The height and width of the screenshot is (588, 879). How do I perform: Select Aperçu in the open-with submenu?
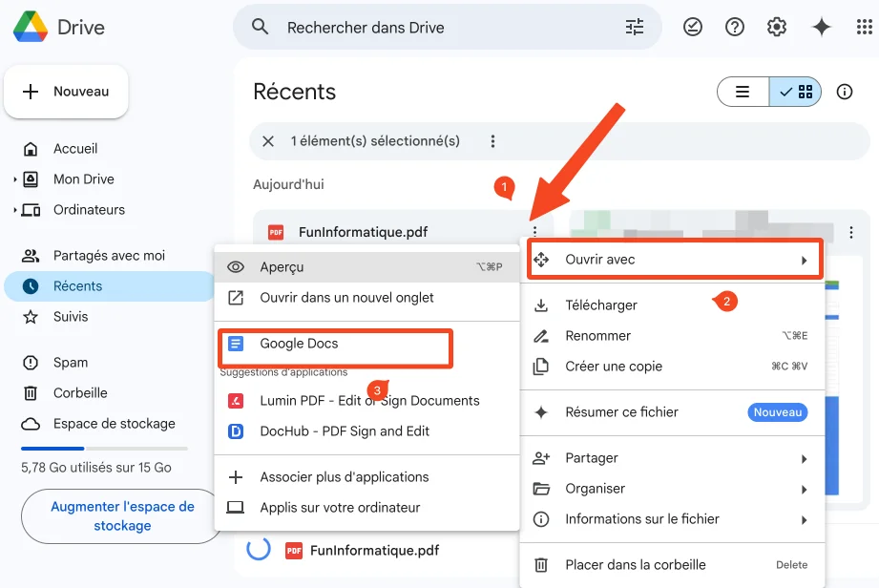367,267
